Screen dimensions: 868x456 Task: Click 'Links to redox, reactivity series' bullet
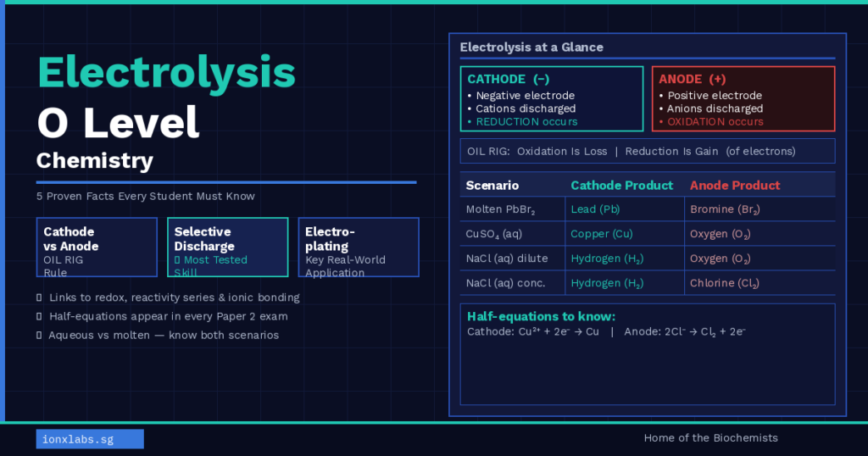click(x=169, y=298)
